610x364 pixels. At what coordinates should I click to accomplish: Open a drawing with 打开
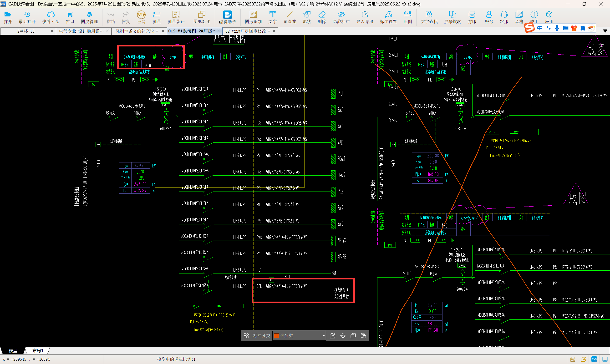[x=8, y=17]
